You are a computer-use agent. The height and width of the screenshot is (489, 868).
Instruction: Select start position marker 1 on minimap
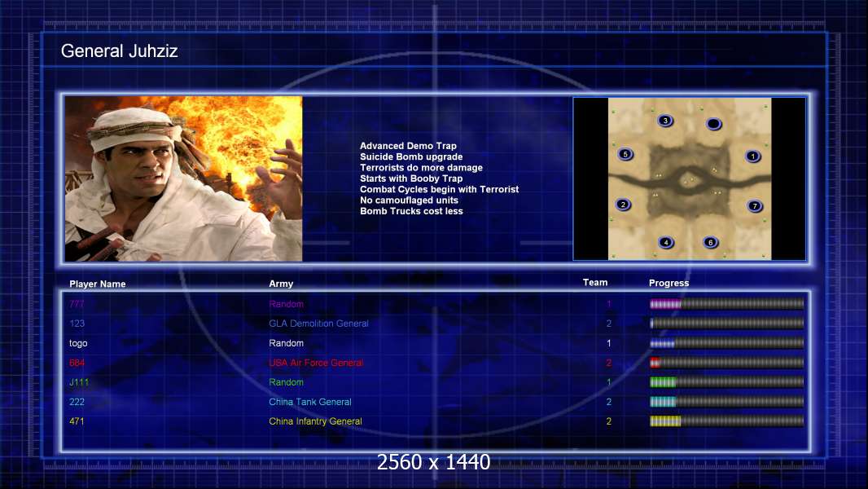[x=752, y=156]
